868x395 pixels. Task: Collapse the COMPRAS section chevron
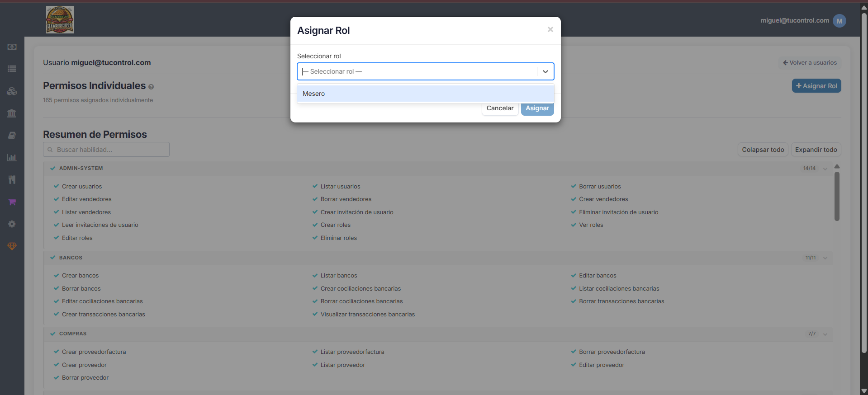click(825, 334)
